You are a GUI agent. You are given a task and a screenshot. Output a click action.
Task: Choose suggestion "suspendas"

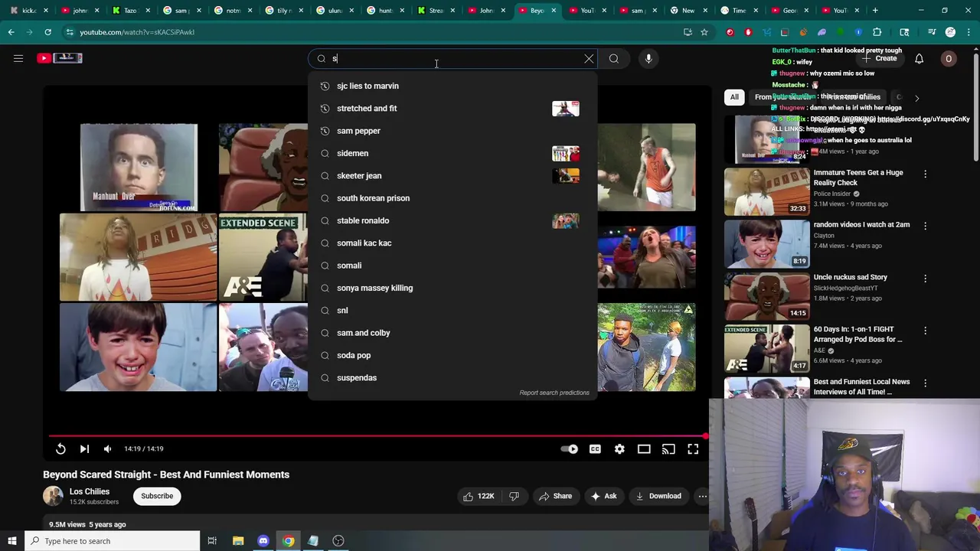coord(452,377)
